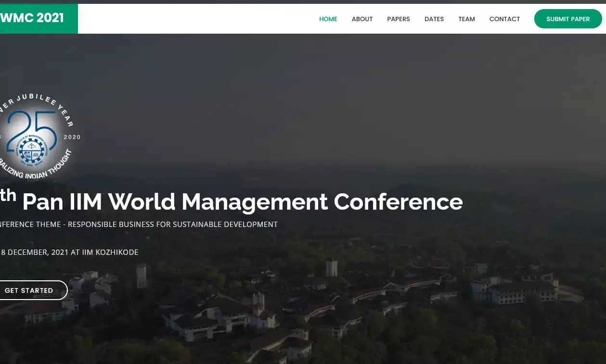Select the active HOME tab in navbar
606x364 pixels.
coord(328,19)
